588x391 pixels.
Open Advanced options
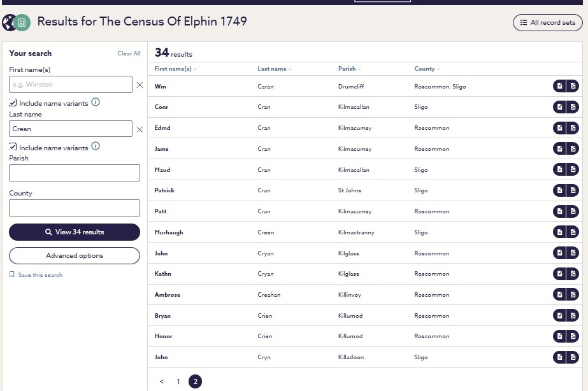[75, 255]
